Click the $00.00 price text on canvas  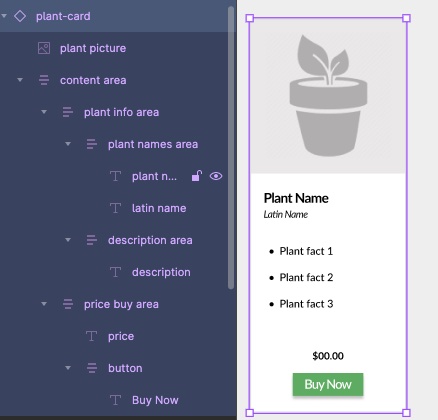point(328,356)
